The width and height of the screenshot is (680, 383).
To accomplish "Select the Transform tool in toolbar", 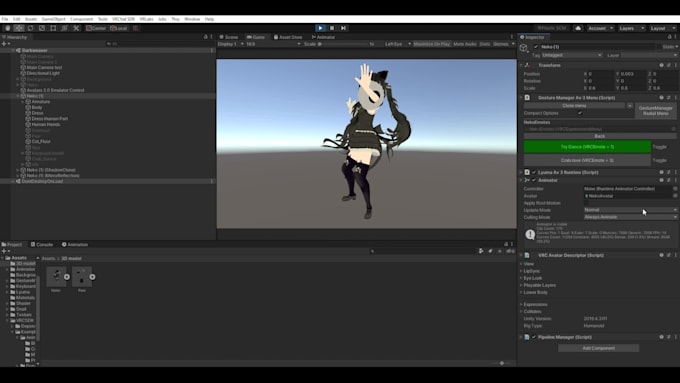I will [64, 28].
